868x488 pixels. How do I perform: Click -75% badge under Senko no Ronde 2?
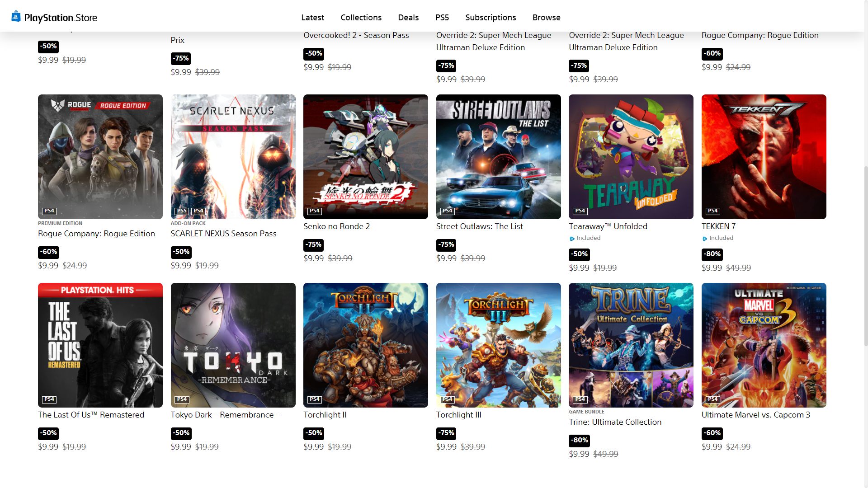click(x=313, y=244)
